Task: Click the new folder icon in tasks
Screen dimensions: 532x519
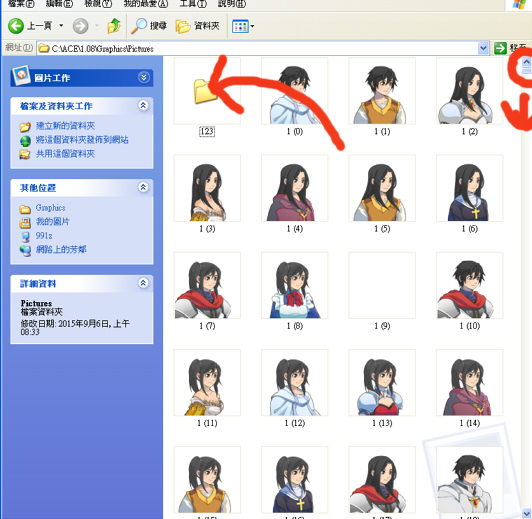Action: [x=25, y=127]
